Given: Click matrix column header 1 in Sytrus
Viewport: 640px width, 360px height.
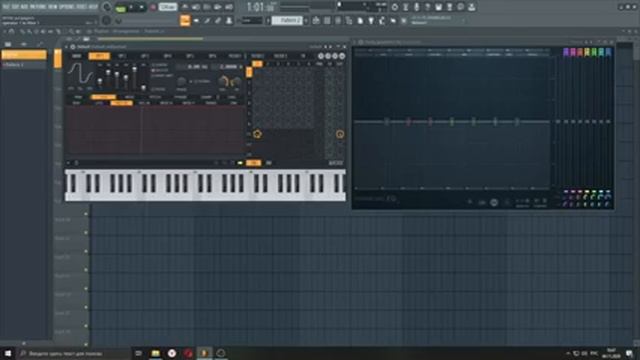Looking at the screenshot, I should (257, 64).
